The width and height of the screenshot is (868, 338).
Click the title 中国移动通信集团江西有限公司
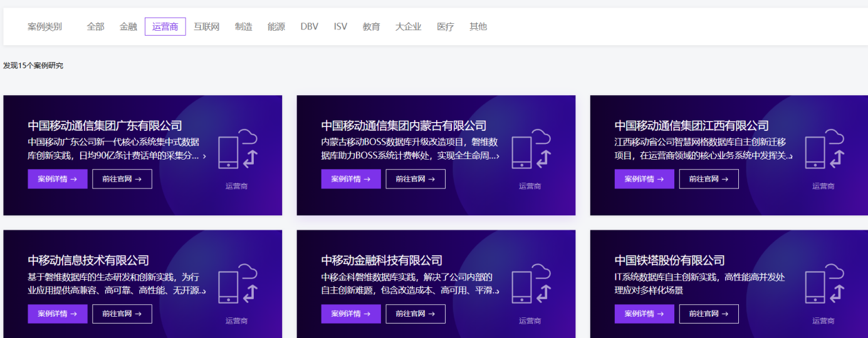click(691, 126)
